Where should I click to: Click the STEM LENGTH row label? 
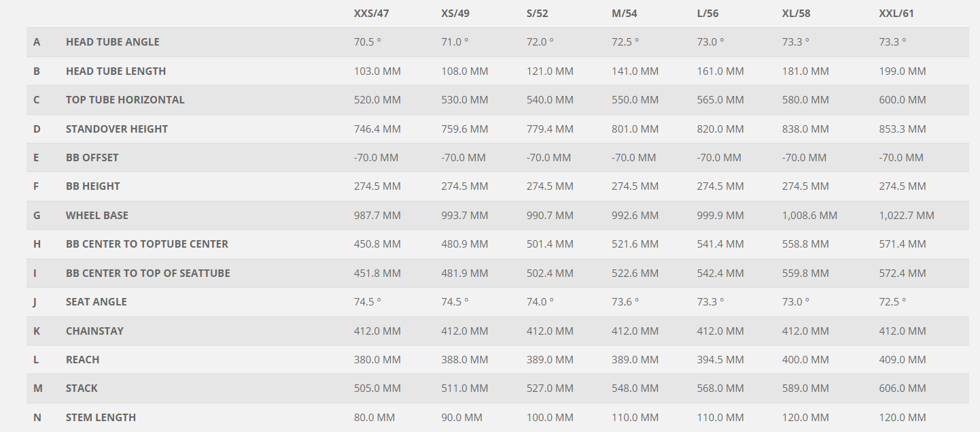click(101, 418)
